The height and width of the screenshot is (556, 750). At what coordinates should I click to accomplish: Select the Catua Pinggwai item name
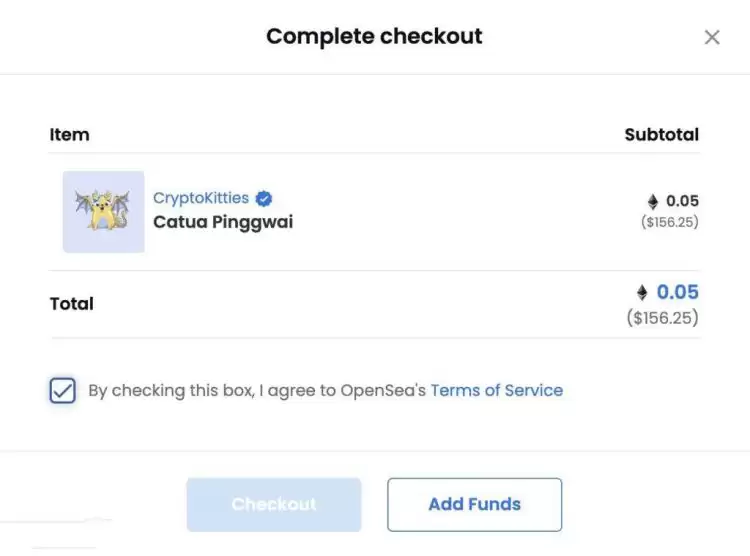223,222
